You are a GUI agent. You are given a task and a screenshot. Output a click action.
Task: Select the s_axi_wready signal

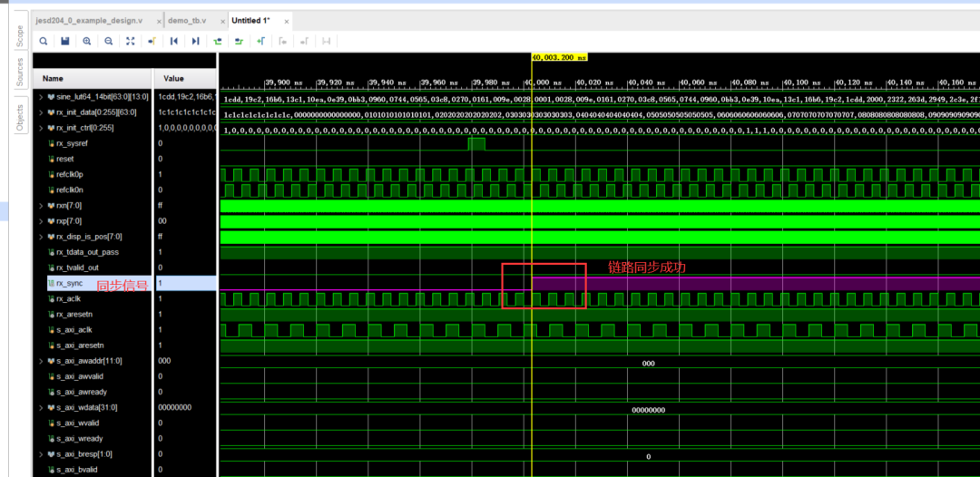[x=79, y=438]
